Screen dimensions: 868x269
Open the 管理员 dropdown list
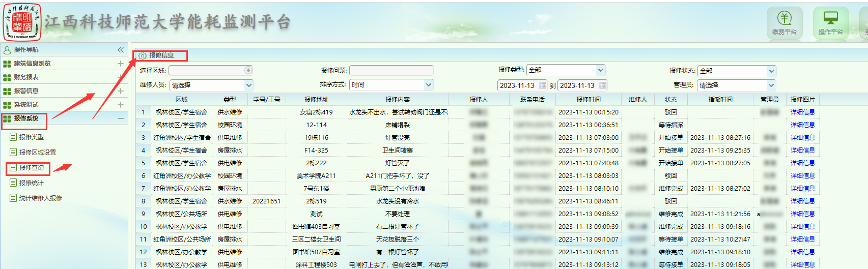[x=771, y=85]
